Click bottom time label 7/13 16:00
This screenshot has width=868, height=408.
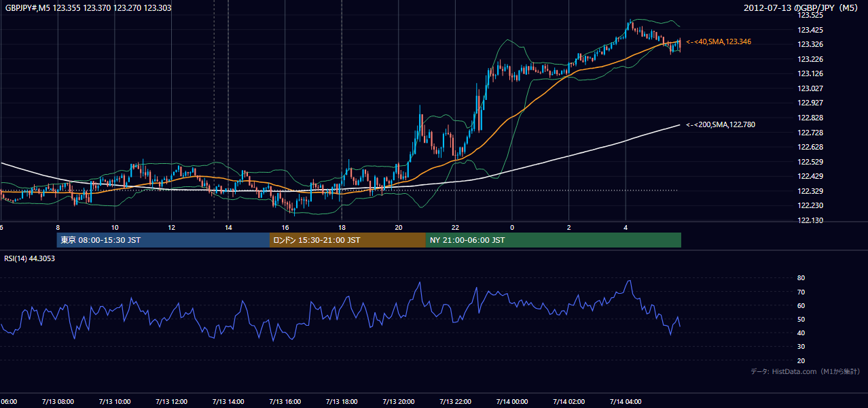click(285, 401)
